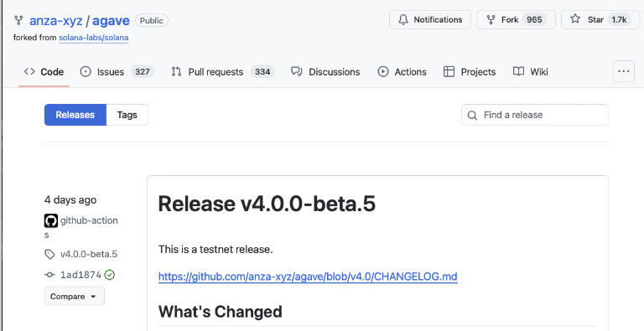Open the Issues tab
Viewport: 644px width, 331px height.
(x=117, y=72)
